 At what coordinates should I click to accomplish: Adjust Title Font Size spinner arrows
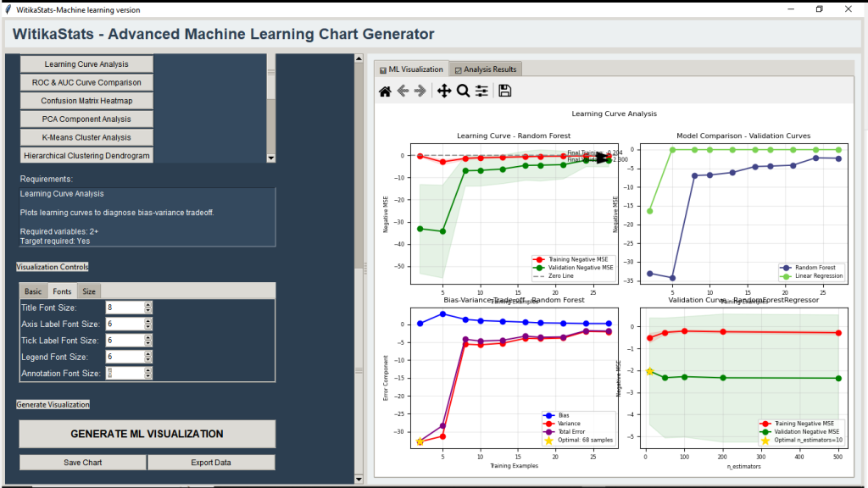[x=147, y=308]
